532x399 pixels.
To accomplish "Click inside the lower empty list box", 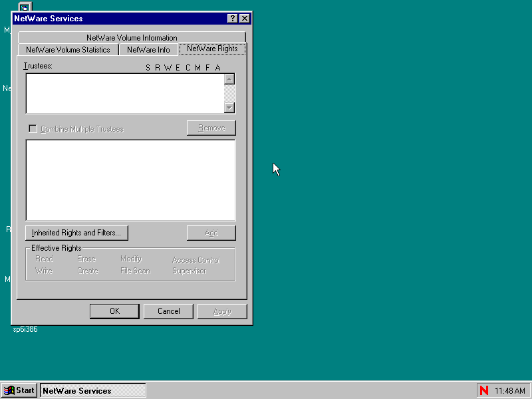I will pos(130,180).
